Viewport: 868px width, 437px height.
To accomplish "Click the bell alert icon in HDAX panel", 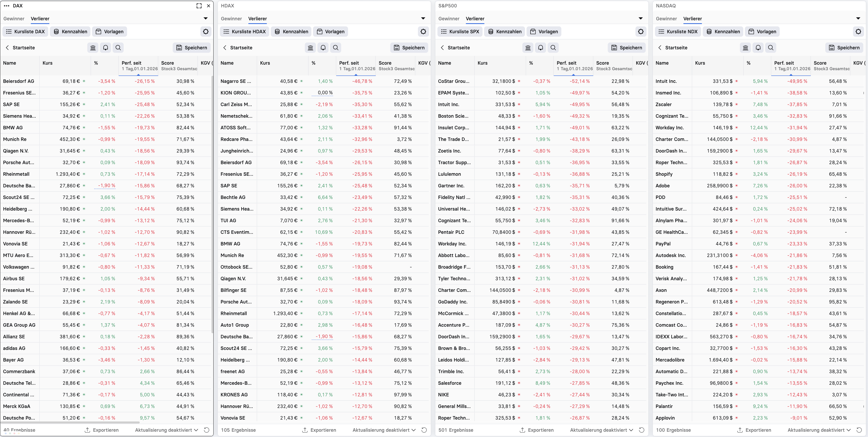I will coord(323,47).
